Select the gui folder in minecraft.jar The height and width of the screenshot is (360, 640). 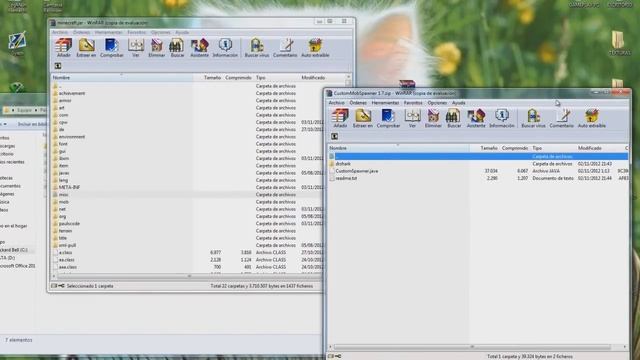(62, 151)
